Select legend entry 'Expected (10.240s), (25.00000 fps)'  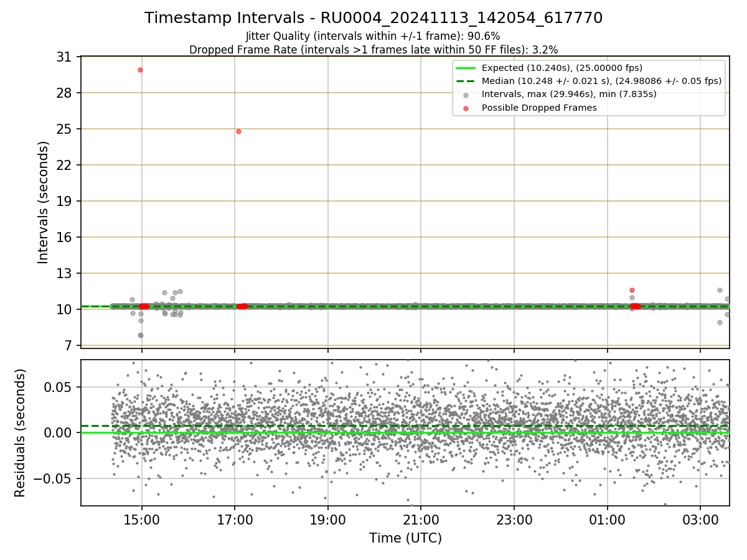pyautogui.click(x=562, y=68)
